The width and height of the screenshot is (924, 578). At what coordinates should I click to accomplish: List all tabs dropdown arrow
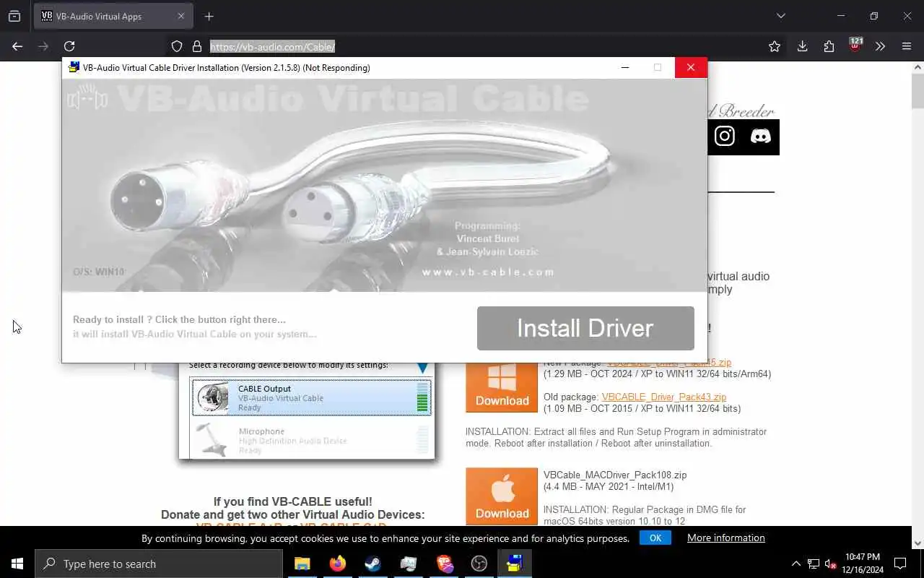point(780,16)
